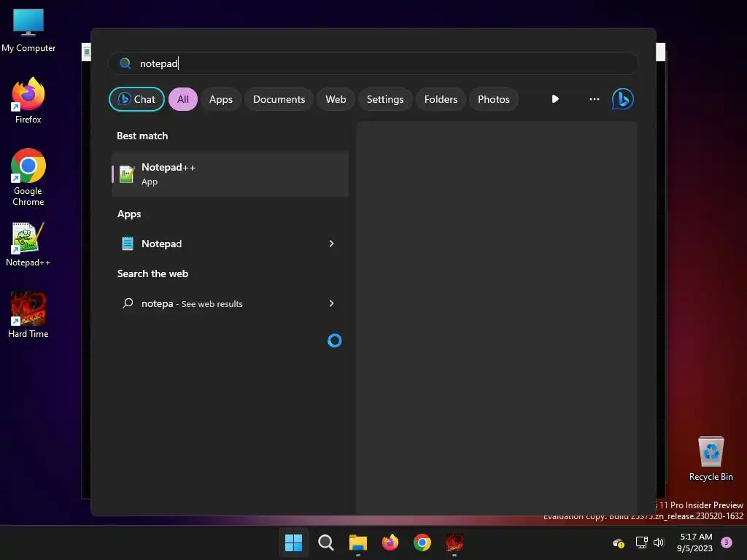Click the Search the web heading
The image size is (747, 560).
(153, 273)
